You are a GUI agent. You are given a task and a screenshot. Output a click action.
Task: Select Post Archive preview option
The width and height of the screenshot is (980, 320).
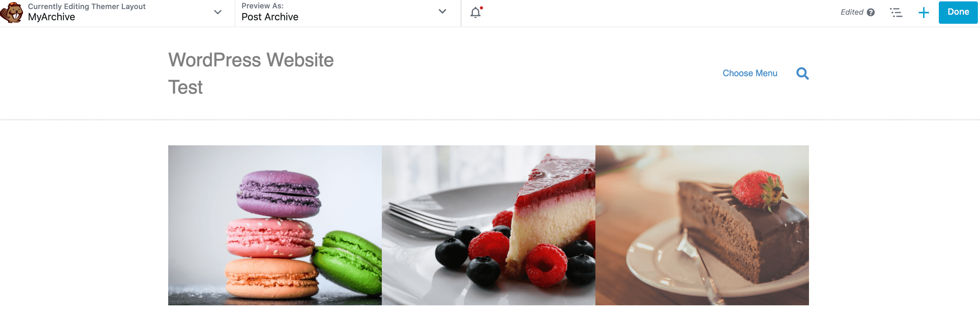click(270, 17)
